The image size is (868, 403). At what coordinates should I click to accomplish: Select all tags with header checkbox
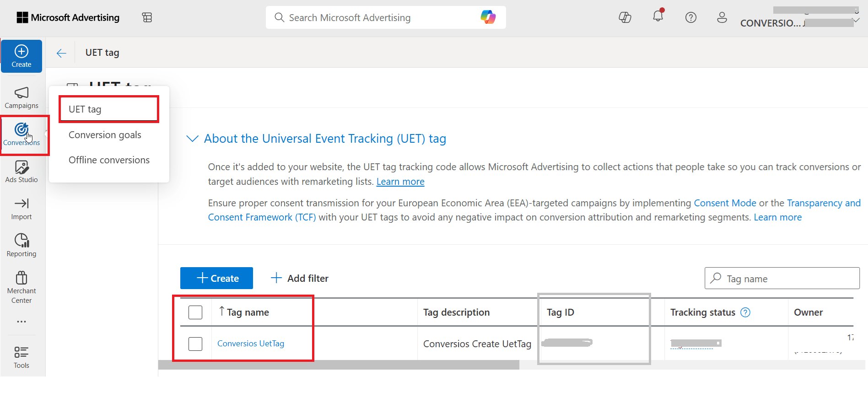(x=195, y=312)
